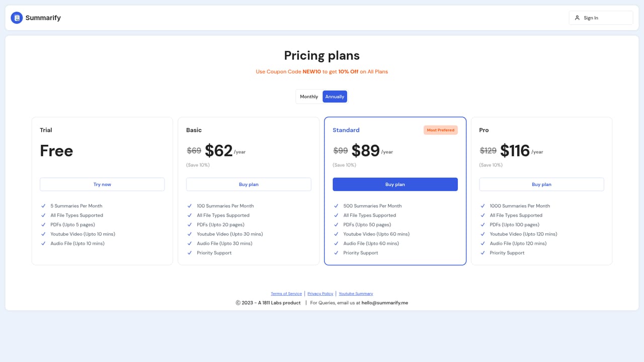
Task: Click the Pricing plans heading
Action: pos(322,55)
